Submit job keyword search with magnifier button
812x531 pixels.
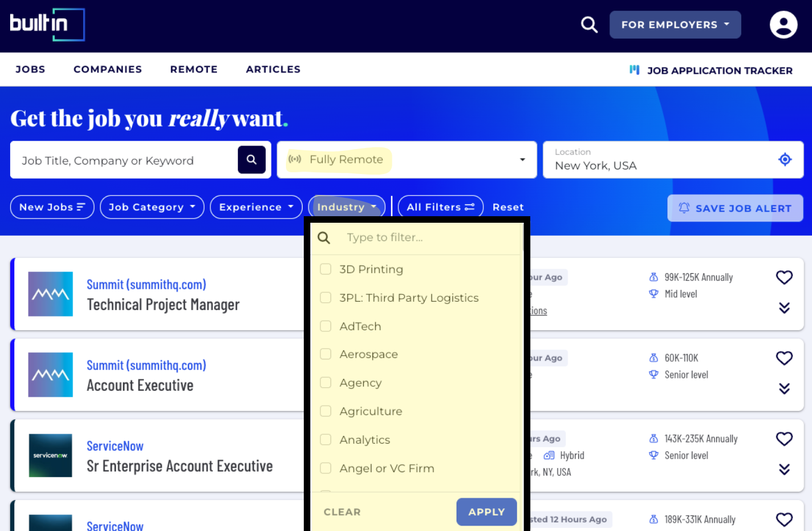tap(251, 160)
